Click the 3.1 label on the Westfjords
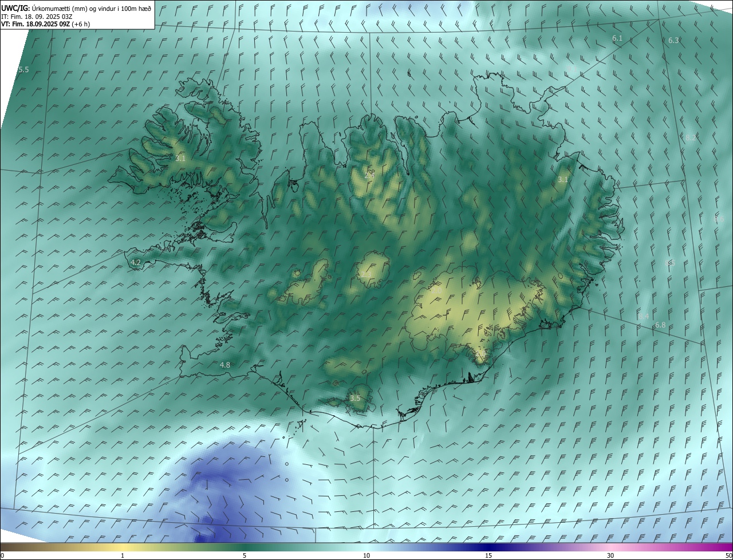The width and height of the screenshot is (733, 560). (x=181, y=159)
